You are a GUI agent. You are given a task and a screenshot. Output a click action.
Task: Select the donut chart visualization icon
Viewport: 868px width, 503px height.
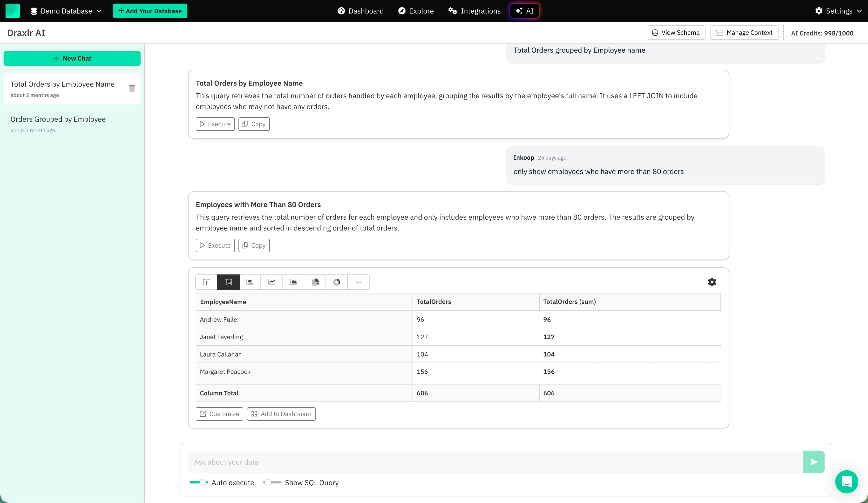coord(337,282)
